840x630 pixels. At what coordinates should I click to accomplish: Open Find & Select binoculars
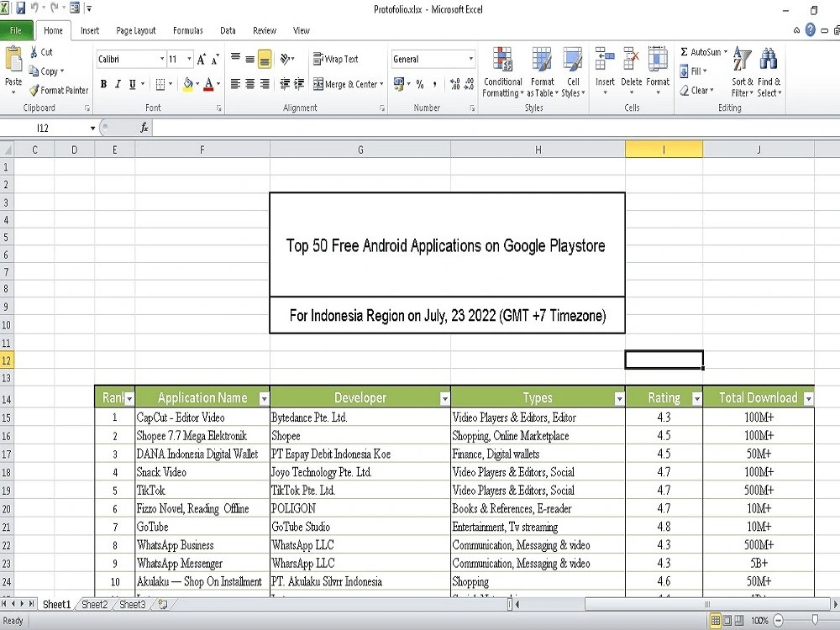pyautogui.click(x=769, y=71)
